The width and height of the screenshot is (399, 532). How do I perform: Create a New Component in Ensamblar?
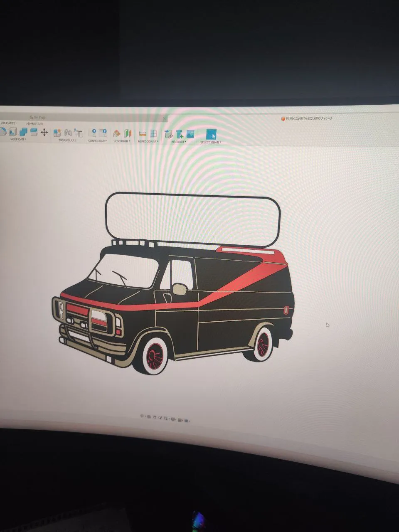57,133
